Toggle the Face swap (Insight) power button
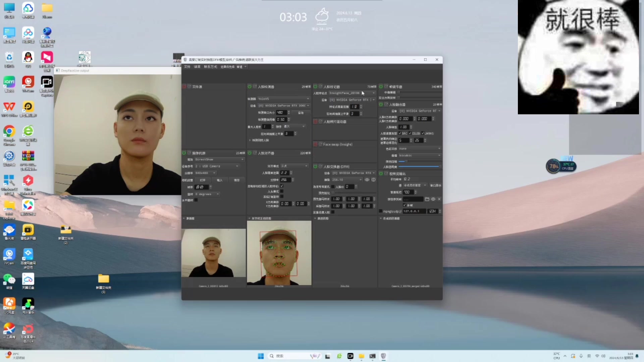The height and width of the screenshot is (362, 644). coord(315,144)
